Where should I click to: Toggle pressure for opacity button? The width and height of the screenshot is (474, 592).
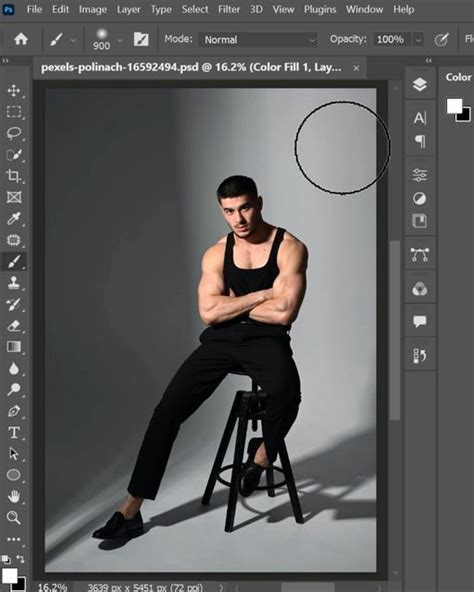(442, 39)
